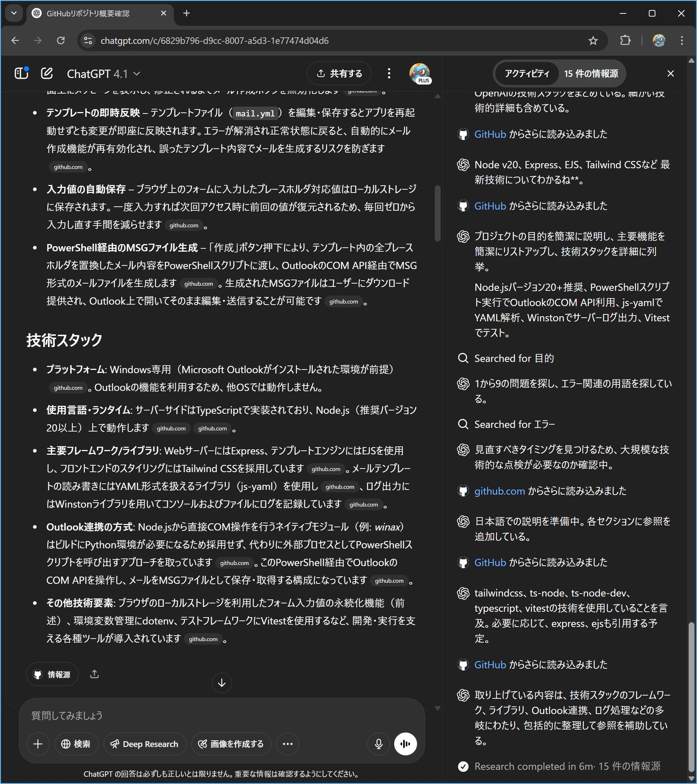Image resolution: width=697 pixels, height=784 pixels.
Task: View site information icon in address bar
Action: (88, 40)
